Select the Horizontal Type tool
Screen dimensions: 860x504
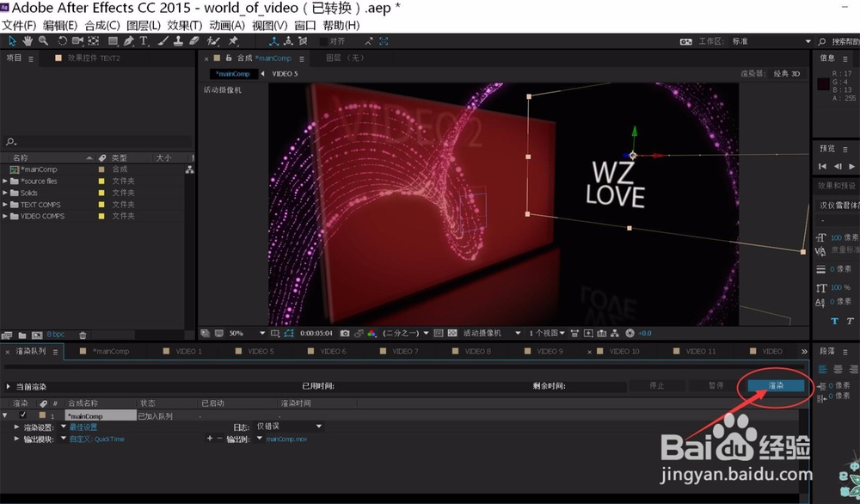click(x=144, y=41)
